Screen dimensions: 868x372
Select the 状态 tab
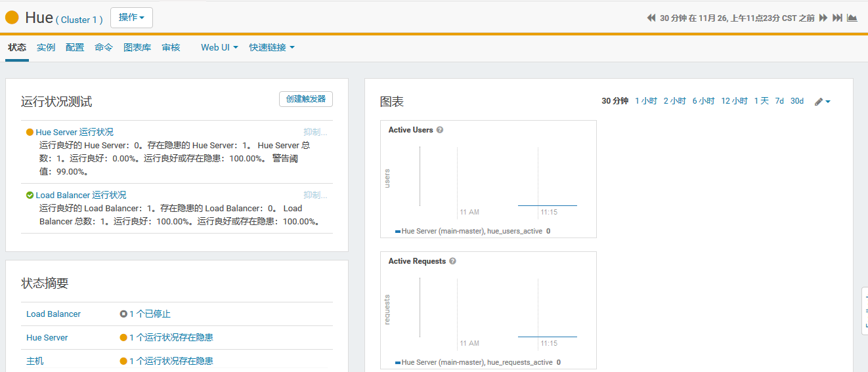pyautogui.click(x=17, y=47)
